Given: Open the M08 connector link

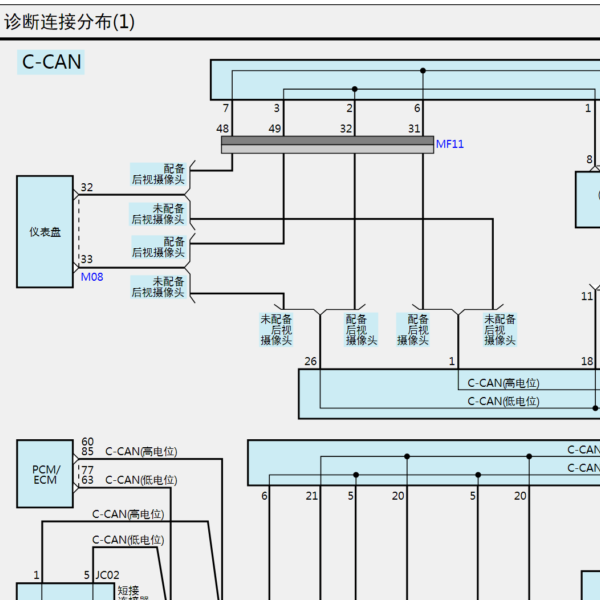Looking at the screenshot, I should (x=92, y=277).
